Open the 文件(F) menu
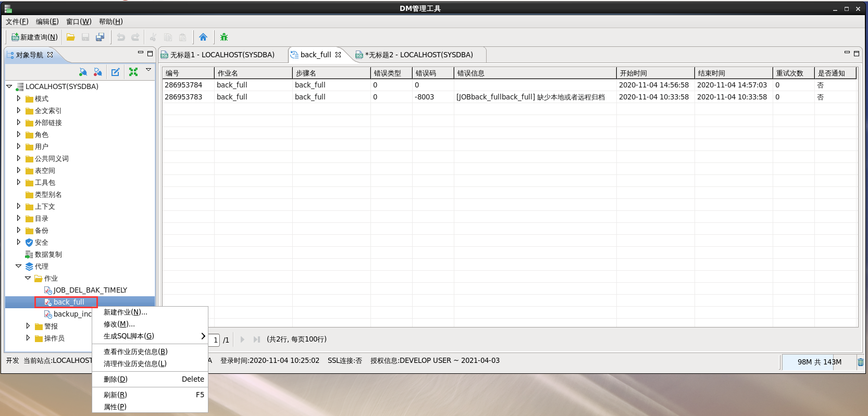 (17, 21)
